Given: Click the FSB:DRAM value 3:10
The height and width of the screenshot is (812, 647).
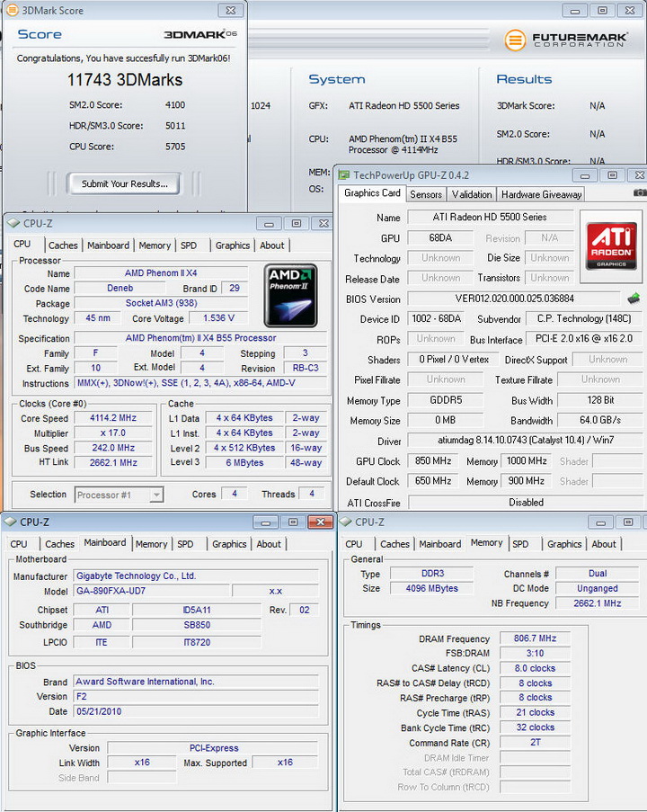Looking at the screenshot, I should click(x=536, y=654).
